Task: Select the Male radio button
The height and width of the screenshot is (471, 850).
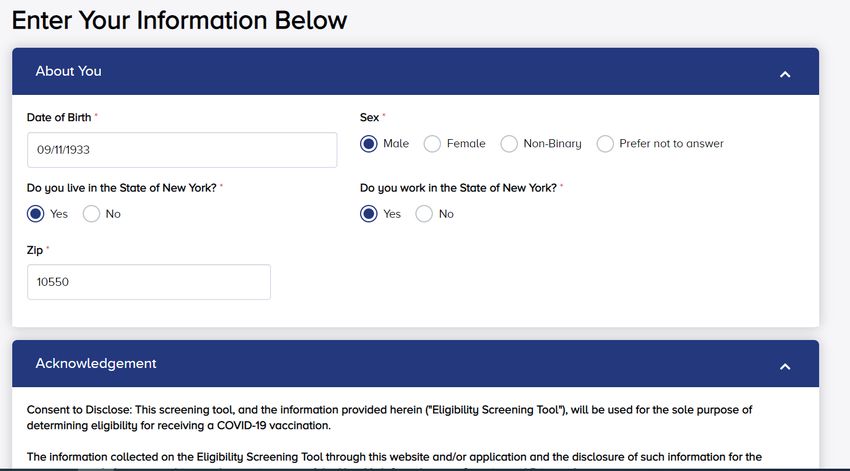Action: pyautogui.click(x=369, y=144)
